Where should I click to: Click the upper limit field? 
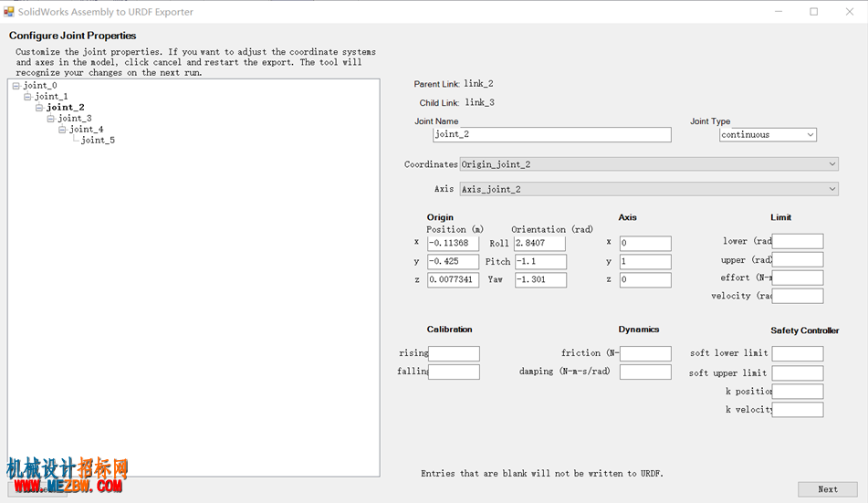coord(798,259)
